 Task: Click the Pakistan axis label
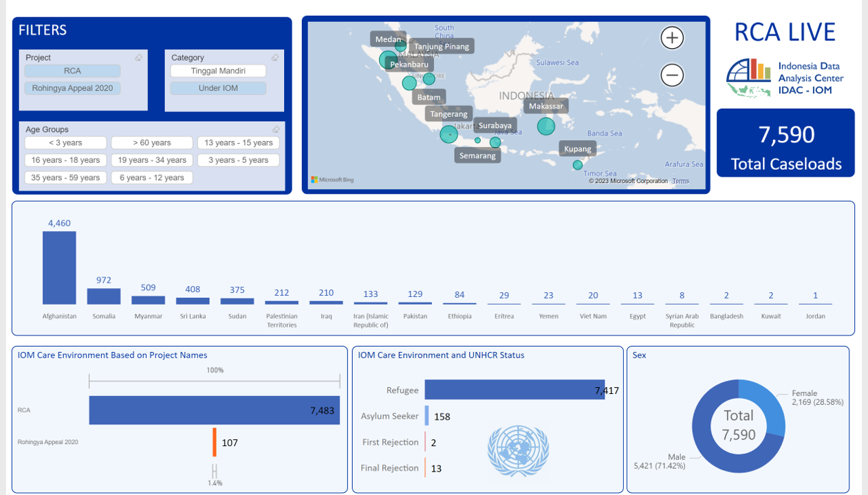coord(415,316)
